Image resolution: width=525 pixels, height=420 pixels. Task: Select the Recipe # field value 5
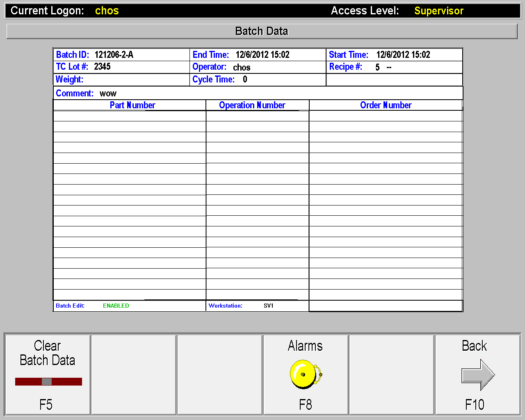click(377, 67)
